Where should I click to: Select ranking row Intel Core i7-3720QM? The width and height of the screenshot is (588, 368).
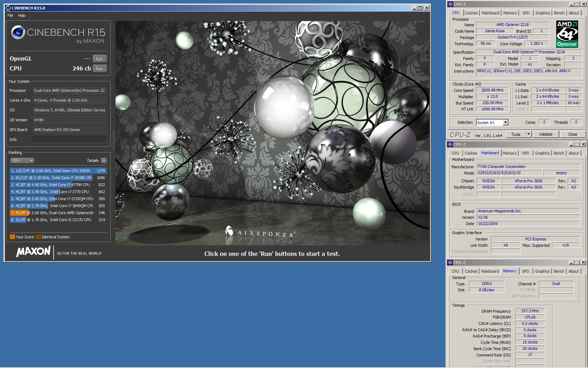click(58, 199)
